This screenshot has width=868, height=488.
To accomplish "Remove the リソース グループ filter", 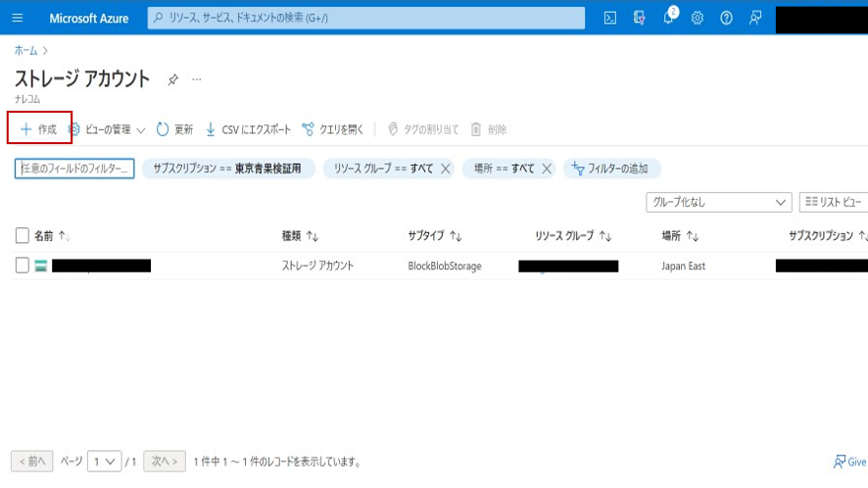I will coord(445,169).
